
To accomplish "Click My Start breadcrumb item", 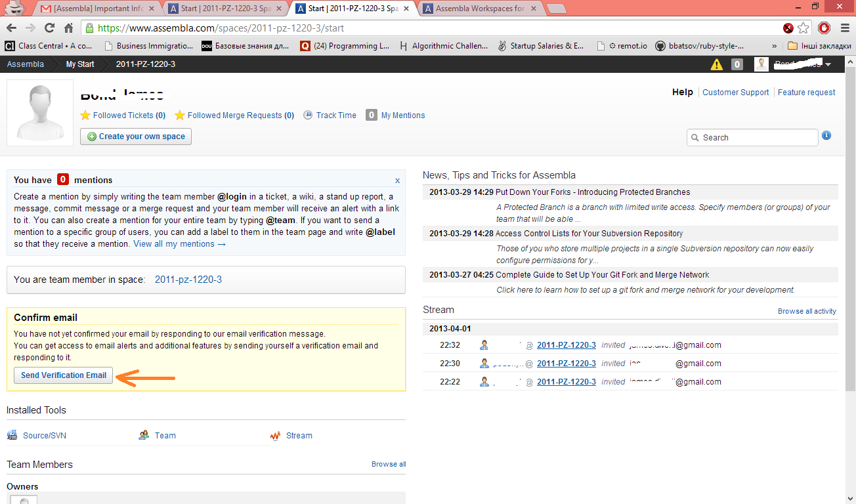I will pyautogui.click(x=80, y=64).
